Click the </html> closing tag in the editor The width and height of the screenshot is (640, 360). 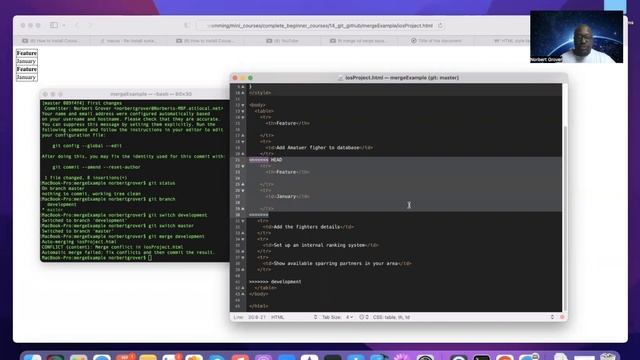click(x=259, y=306)
